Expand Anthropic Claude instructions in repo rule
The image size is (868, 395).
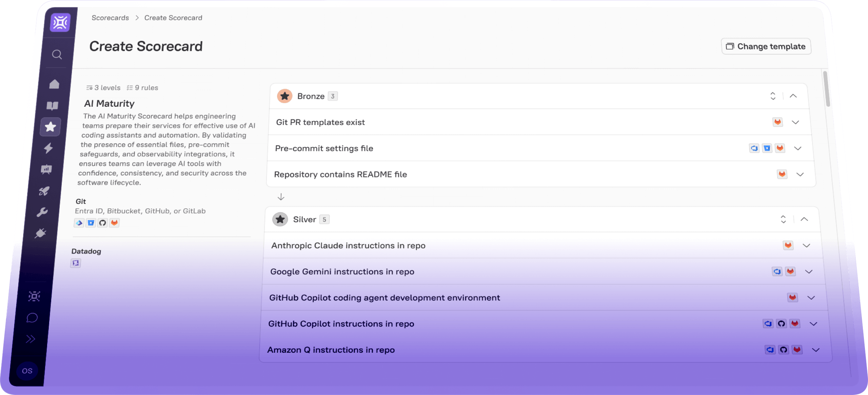click(807, 246)
